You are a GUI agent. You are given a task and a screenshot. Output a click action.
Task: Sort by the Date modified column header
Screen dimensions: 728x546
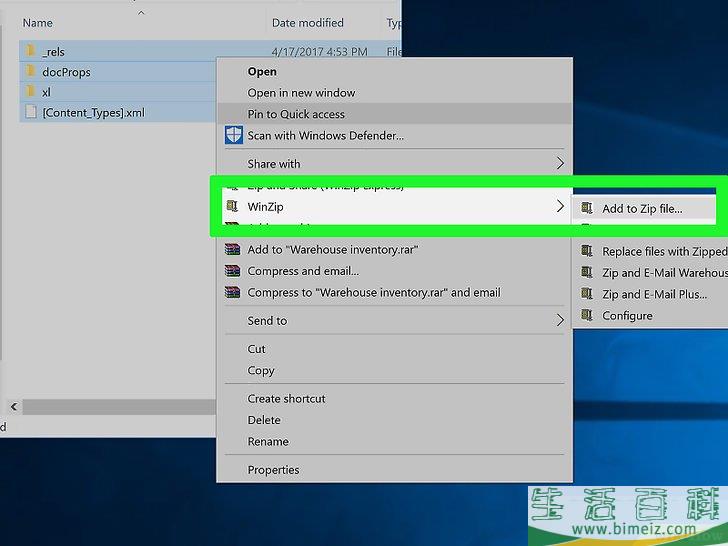pos(307,23)
